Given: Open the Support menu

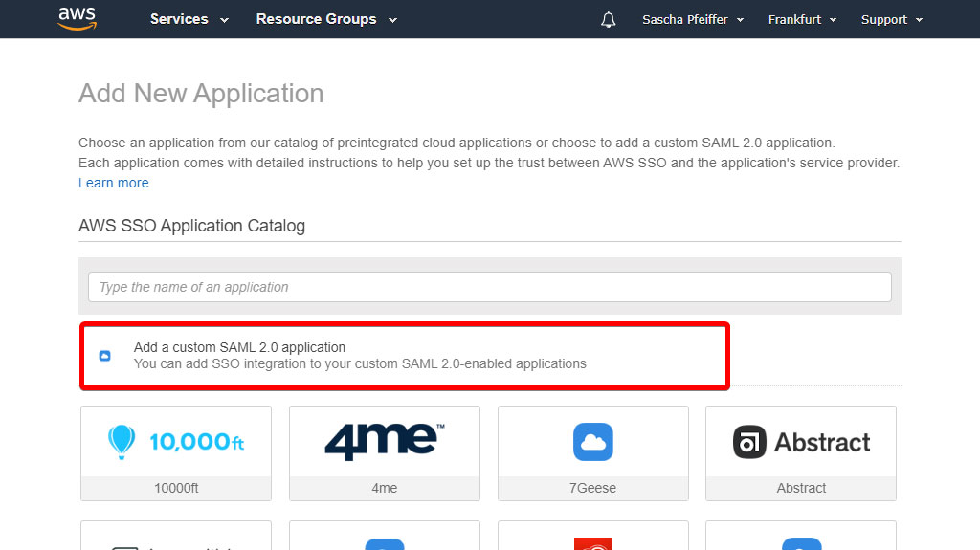Looking at the screenshot, I should [892, 19].
